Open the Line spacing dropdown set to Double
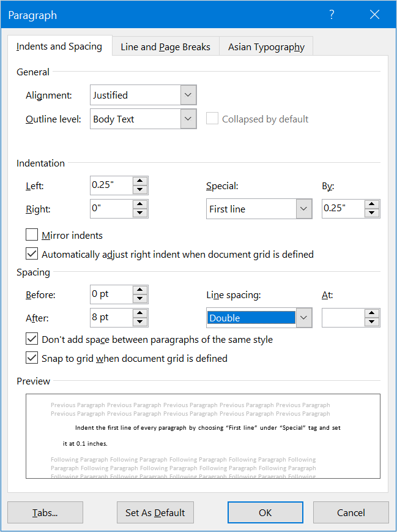The image size is (397, 532). click(304, 318)
